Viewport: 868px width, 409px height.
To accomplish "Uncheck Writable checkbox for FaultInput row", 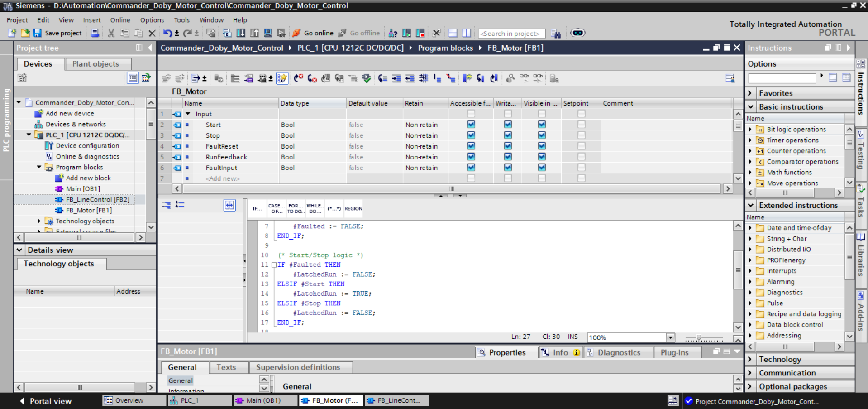I will tap(508, 167).
